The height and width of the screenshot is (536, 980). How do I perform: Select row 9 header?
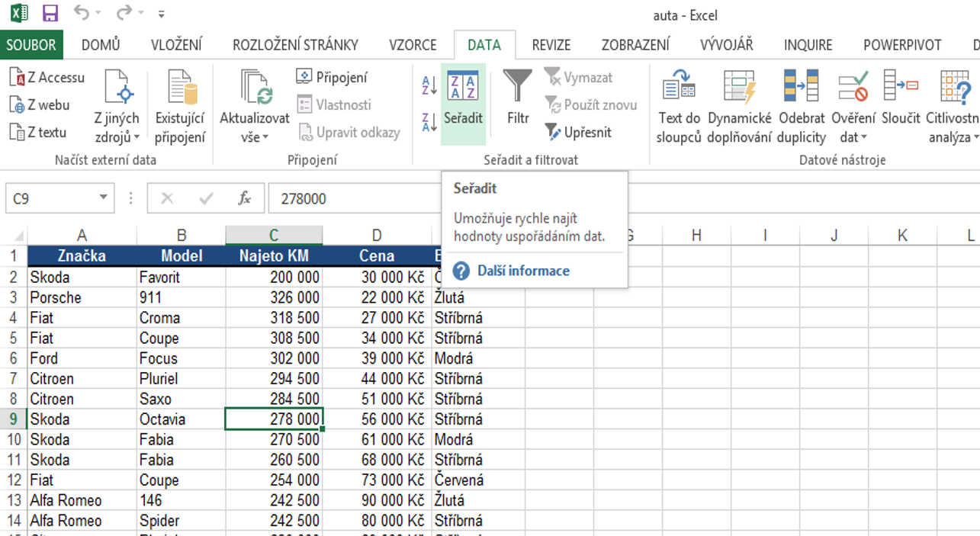coord(13,419)
